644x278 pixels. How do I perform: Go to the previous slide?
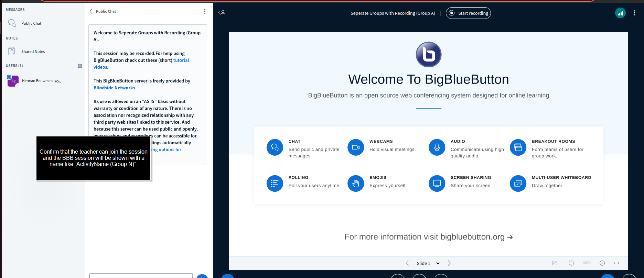click(x=407, y=263)
